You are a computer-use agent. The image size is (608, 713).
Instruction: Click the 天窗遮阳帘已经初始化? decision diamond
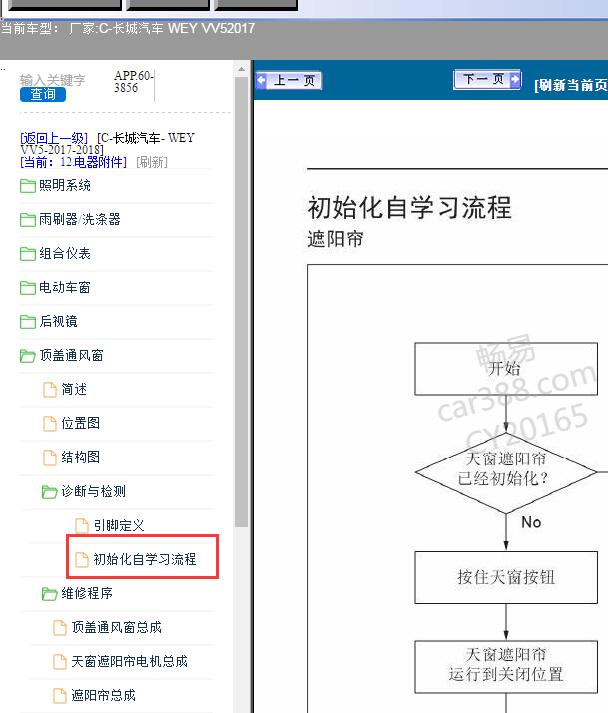(506, 473)
